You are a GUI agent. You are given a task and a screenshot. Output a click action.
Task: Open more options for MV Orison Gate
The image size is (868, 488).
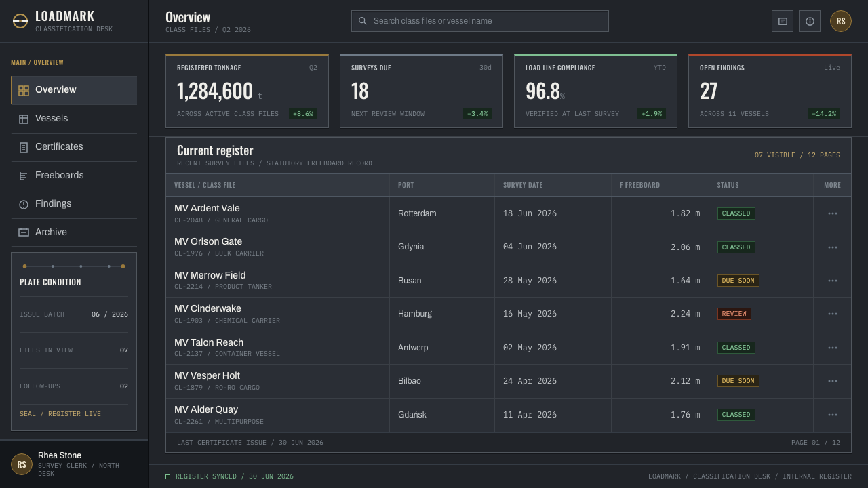point(833,247)
